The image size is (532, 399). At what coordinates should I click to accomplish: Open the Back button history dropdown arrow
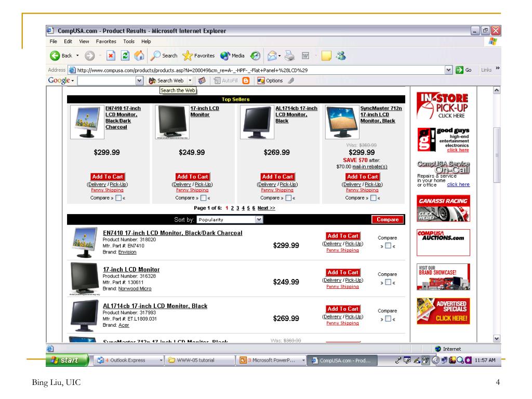pyautogui.click(x=77, y=56)
